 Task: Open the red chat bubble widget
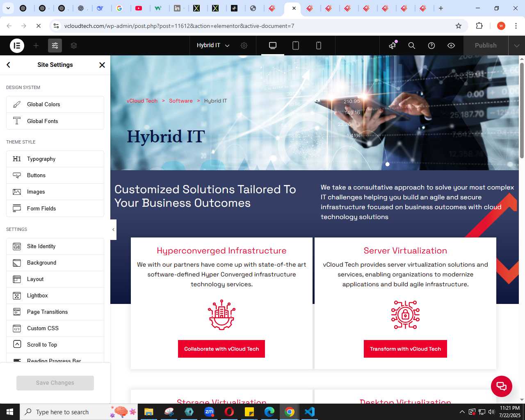[502, 386]
